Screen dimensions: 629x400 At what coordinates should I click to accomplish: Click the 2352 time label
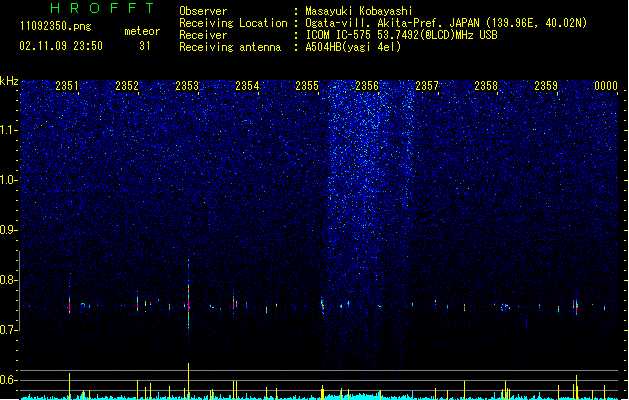click(127, 85)
